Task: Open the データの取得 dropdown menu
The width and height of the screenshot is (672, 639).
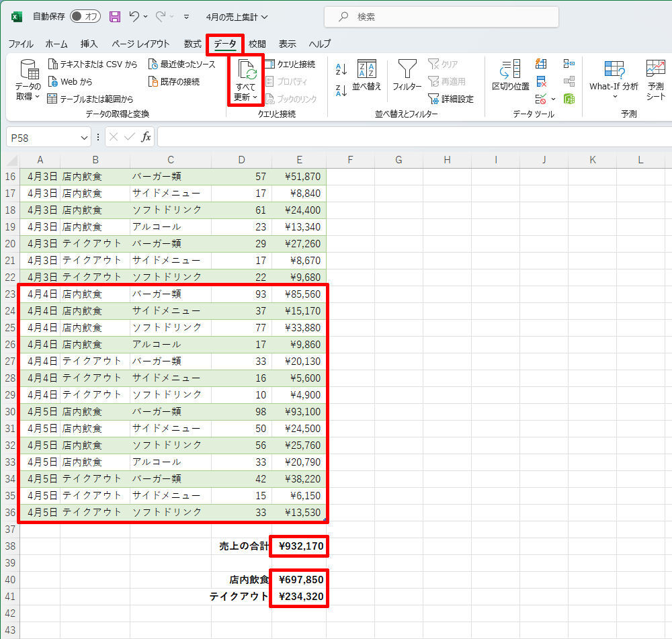Action: (28, 97)
